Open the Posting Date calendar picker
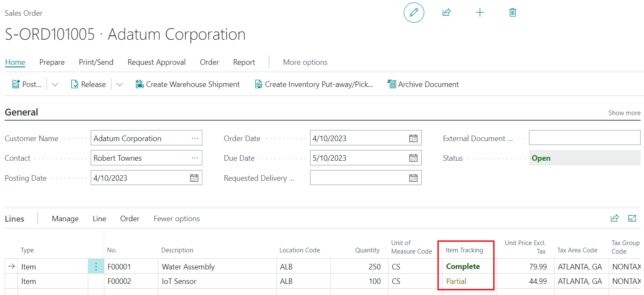This screenshot has height=295, width=644. point(194,178)
